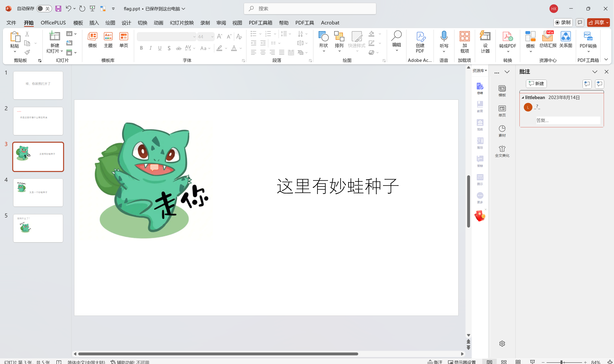The height and width of the screenshot is (364, 614).
Task: Create a 新建 comment
Action: 536,84
